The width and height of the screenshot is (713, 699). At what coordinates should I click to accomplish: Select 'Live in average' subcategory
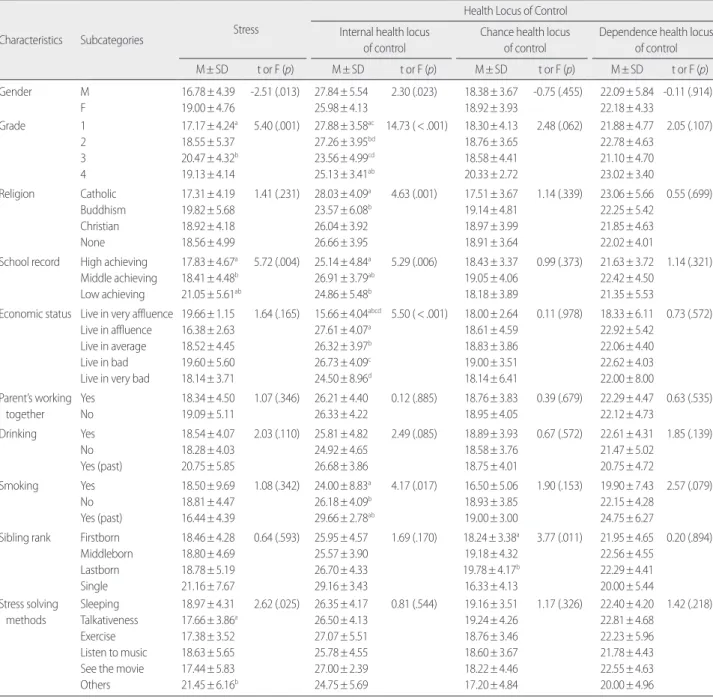point(113,347)
